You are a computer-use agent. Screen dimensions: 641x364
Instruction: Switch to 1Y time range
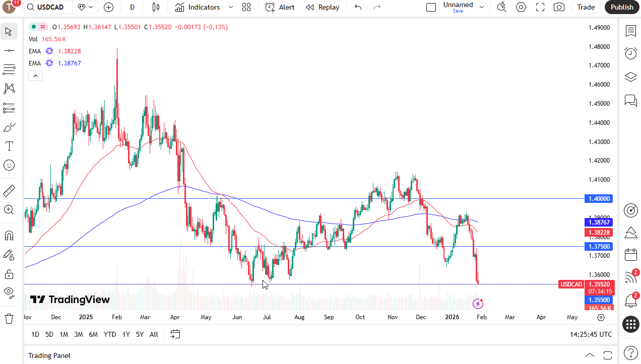(126, 334)
